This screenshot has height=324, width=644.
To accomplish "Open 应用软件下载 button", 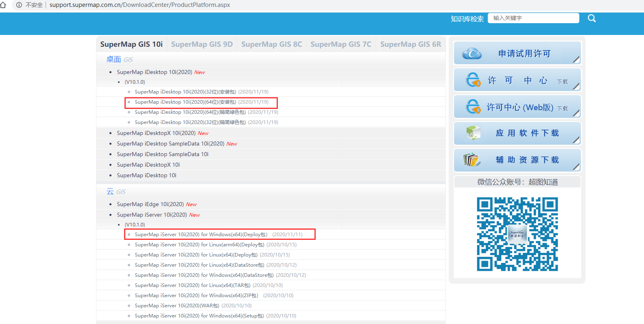I will 517,133.
